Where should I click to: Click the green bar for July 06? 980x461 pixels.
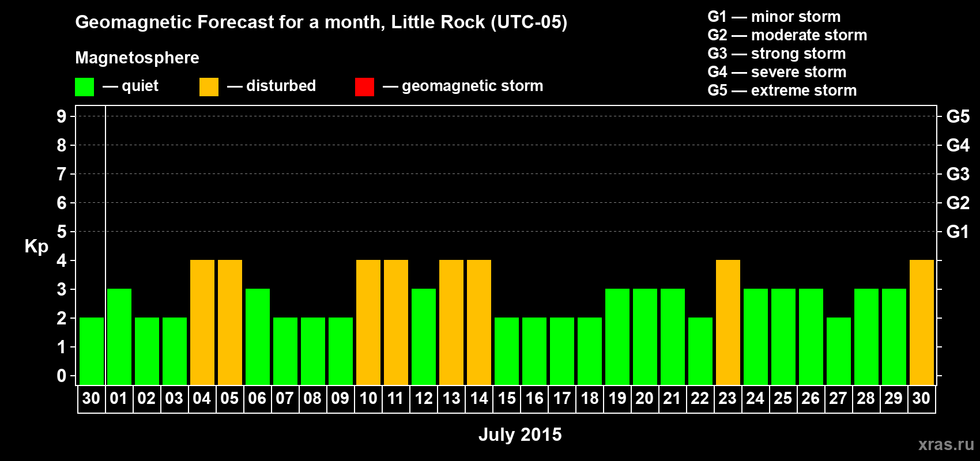click(258, 337)
